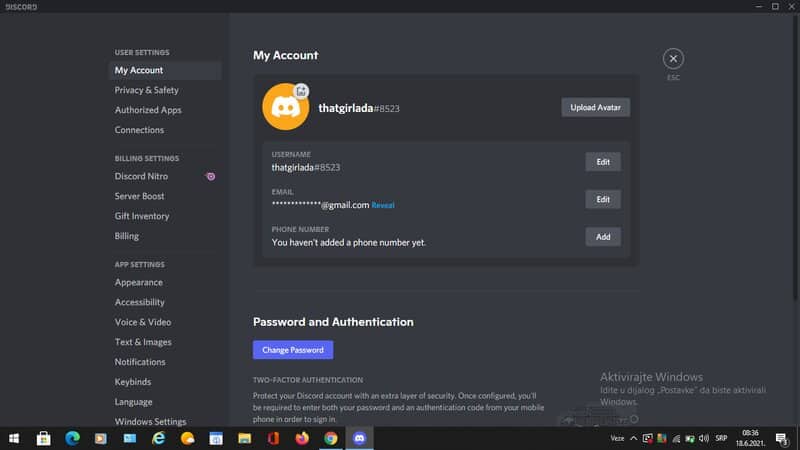Screen dimensions: 800x450
Task: Select My Account in the settings sidebar
Action: [x=165, y=70]
